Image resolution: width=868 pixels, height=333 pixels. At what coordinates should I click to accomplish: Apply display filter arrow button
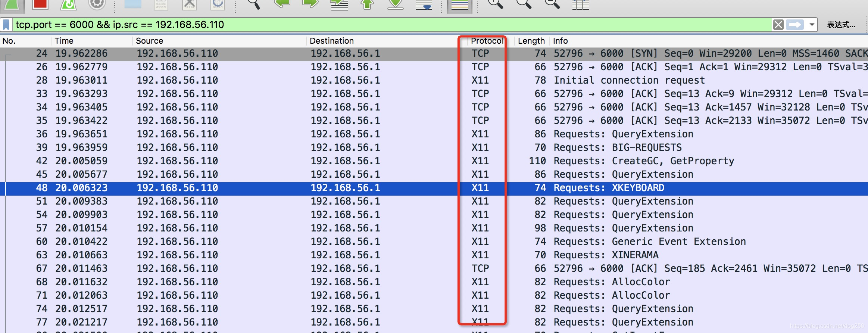(x=794, y=25)
